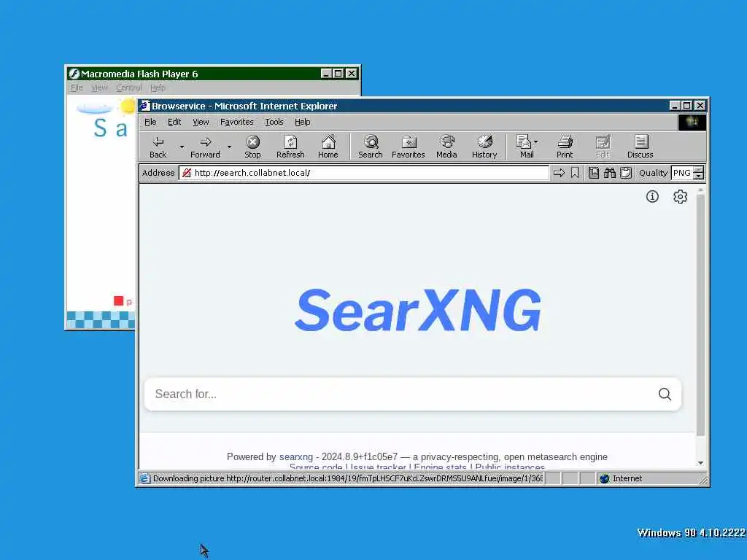Image resolution: width=747 pixels, height=560 pixels.
Task: Open the File menu in Flash Player
Action: pos(76,87)
